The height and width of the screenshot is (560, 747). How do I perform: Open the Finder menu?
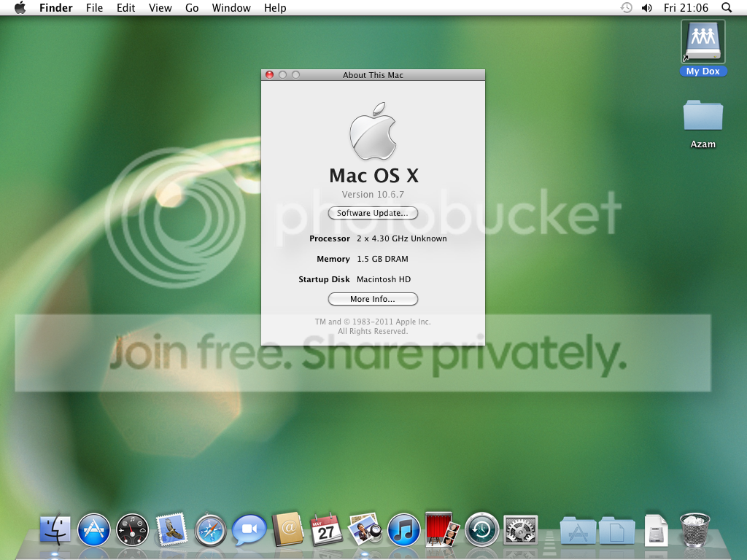(55, 7)
